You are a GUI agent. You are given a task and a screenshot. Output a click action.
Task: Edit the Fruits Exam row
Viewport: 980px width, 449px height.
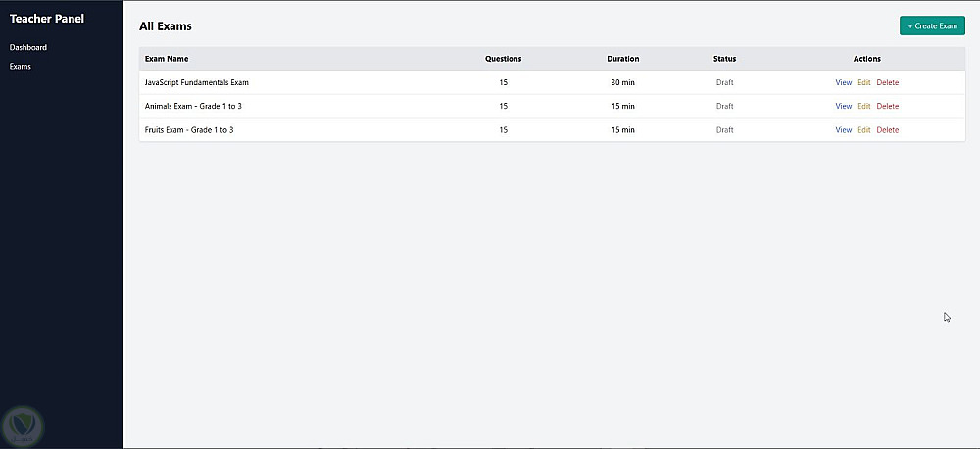pyautogui.click(x=863, y=129)
